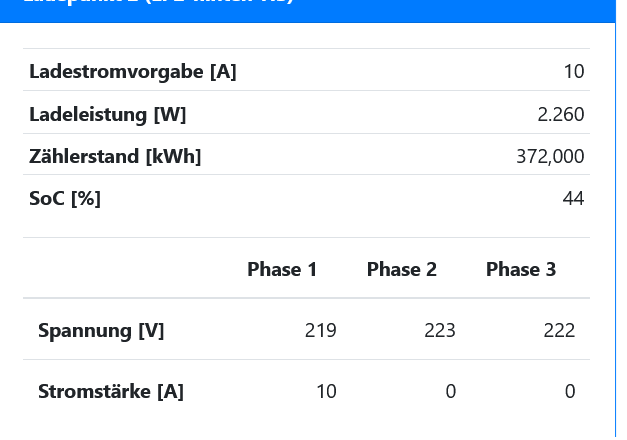627x440 pixels.
Task: Select the Ladeleistung value 2.260
Action: coord(560,114)
